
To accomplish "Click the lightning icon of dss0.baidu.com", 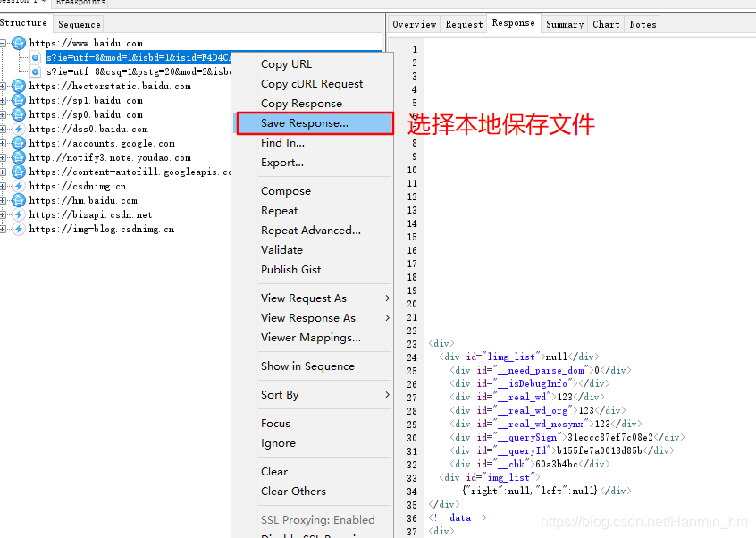I will (x=19, y=129).
